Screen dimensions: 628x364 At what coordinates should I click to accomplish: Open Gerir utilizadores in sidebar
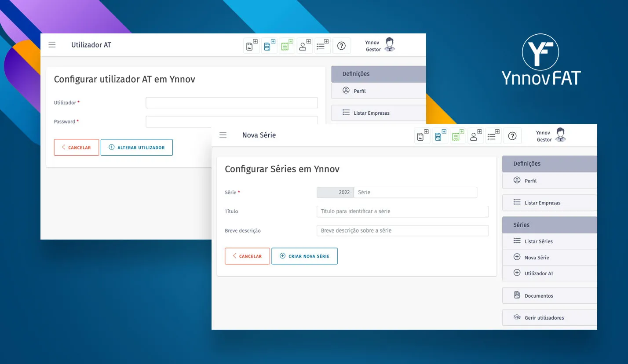[x=550, y=317]
